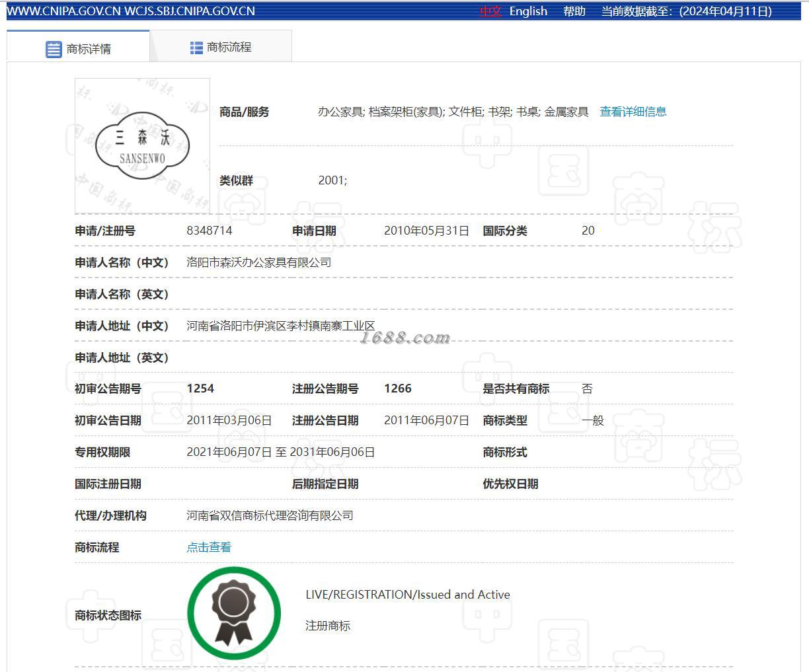Viewport: 809px width, 672px height.
Task: Select application date 2010年05月31日
Action: [426, 231]
